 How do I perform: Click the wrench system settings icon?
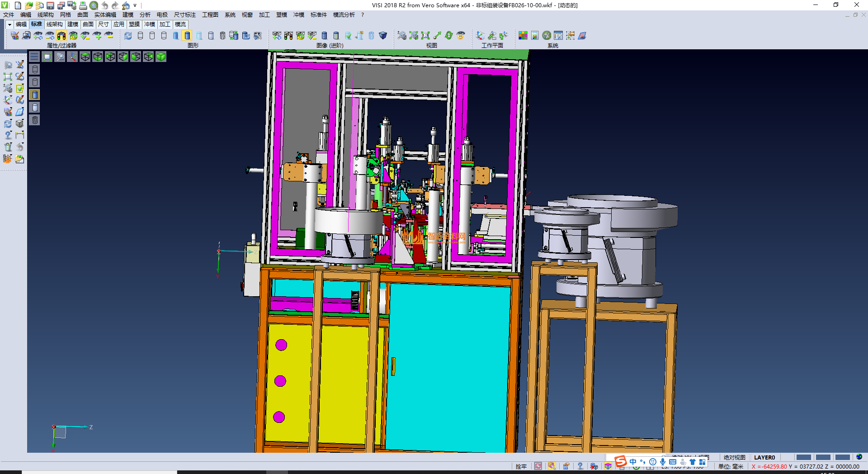pyautogui.click(x=547, y=36)
